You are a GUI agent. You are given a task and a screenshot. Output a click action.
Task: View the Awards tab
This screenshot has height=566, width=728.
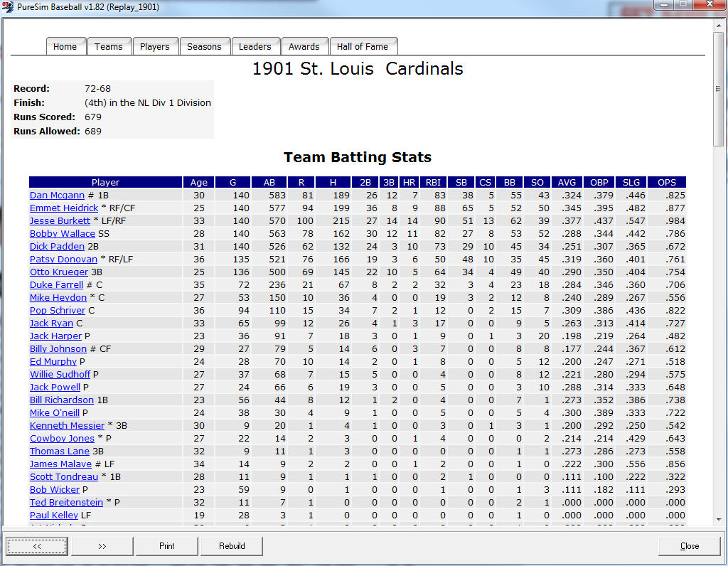(x=304, y=46)
